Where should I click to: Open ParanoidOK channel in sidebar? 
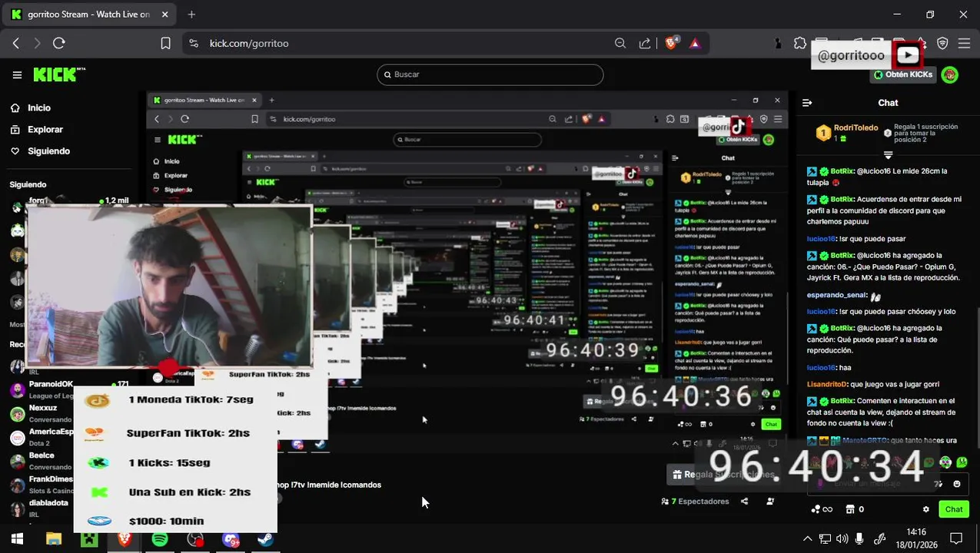tap(51, 384)
